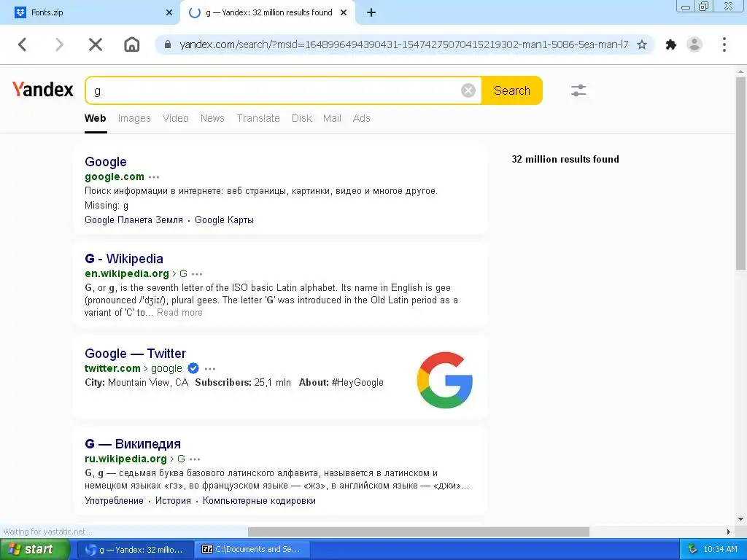Viewport: 747px width, 560px height.
Task: Click the vertical scrollbar thumb
Action: (x=741, y=174)
